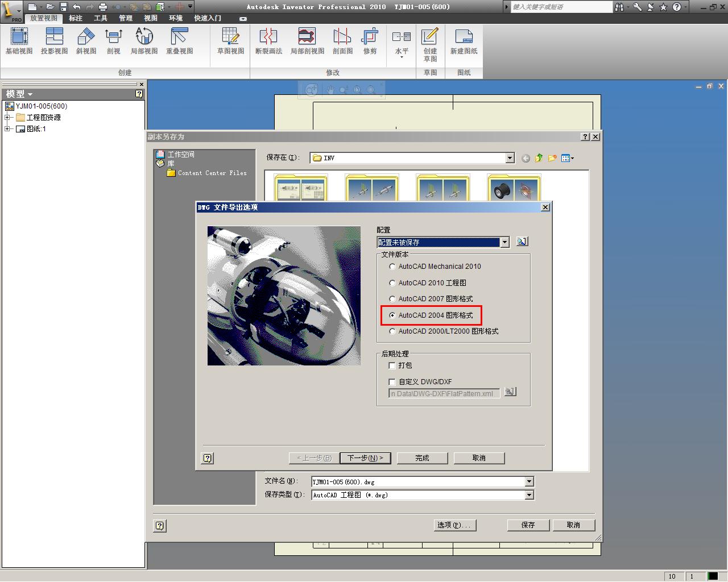Switch to the 管理 ribbon tab
This screenshot has height=582, width=728.
pyautogui.click(x=126, y=18)
